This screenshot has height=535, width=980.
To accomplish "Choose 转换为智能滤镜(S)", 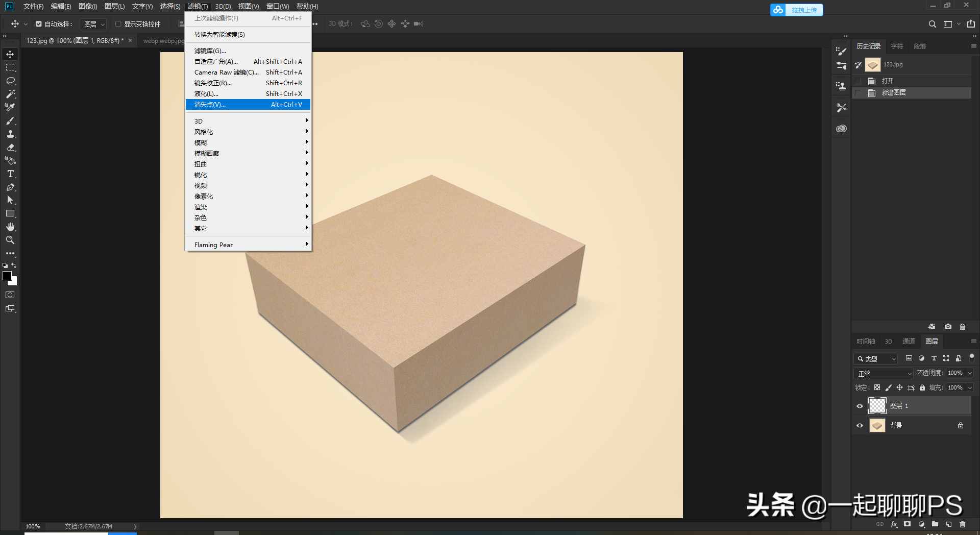I will pos(248,35).
